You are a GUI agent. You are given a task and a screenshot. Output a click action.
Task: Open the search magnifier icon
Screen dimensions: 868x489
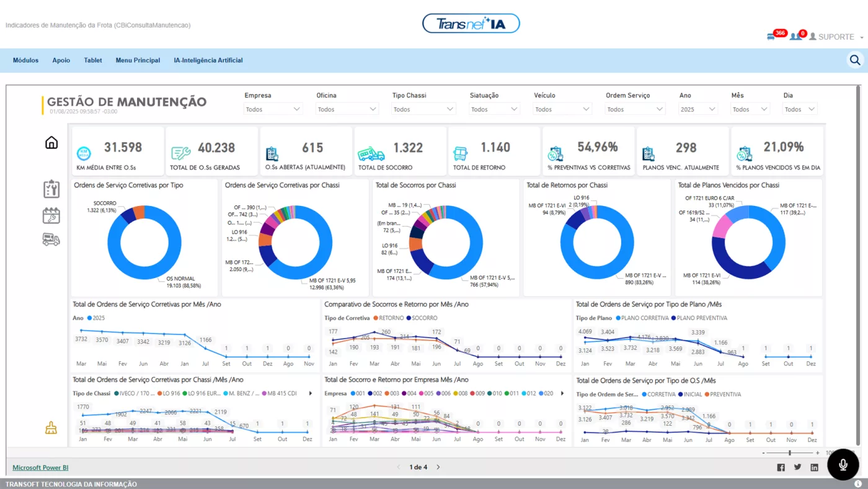point(855,60)
